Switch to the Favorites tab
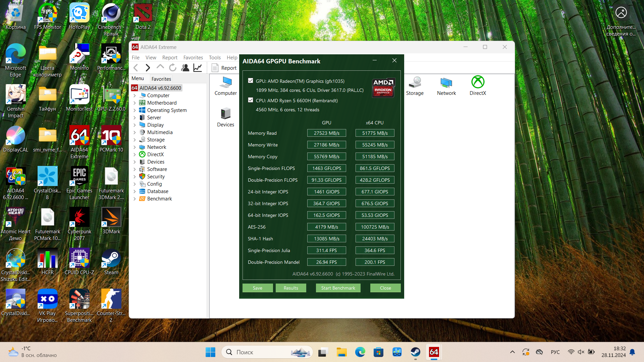Image resolution: width=644 pixels, height=362 pixels. pyautogui.click(x=161, y=79)
